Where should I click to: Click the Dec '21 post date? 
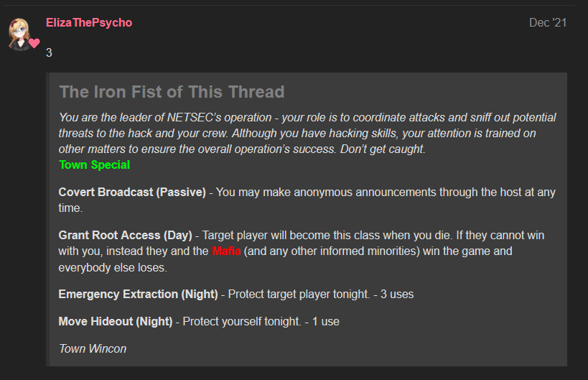point(548,22)
